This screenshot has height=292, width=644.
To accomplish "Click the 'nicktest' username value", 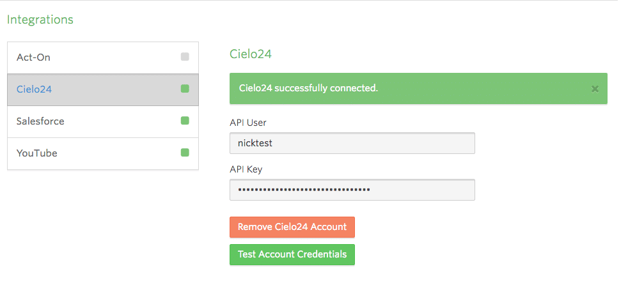I will point(255,143).
